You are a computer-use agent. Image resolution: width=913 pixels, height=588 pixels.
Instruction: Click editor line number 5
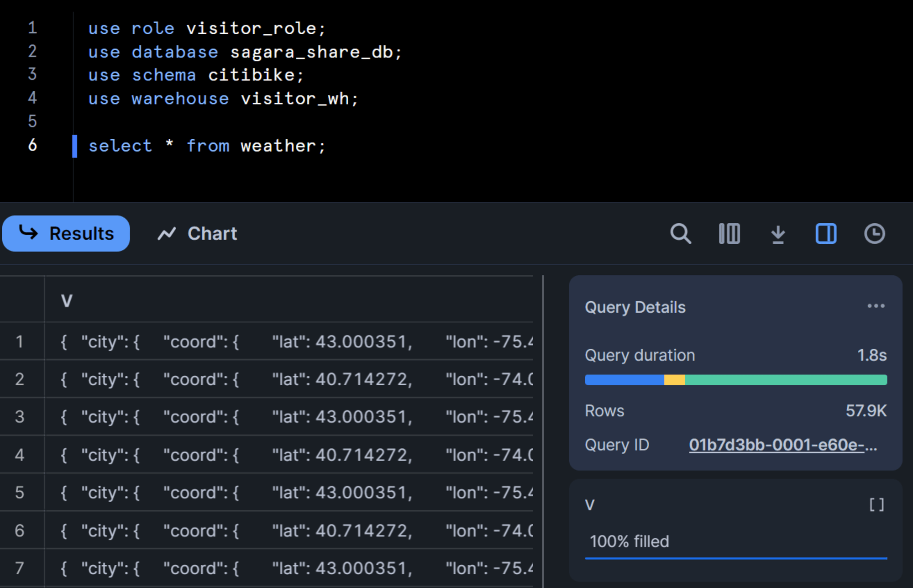tap(32, 121)
